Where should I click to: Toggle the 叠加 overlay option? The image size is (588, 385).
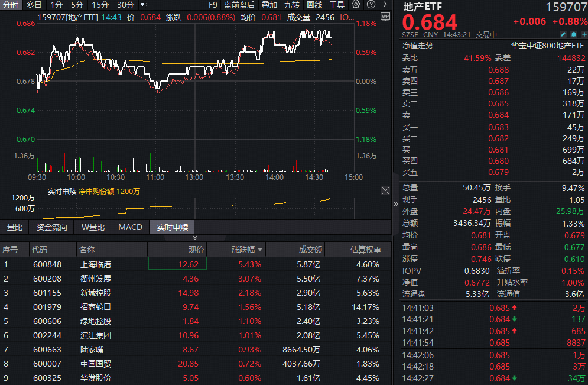point(269,5)
